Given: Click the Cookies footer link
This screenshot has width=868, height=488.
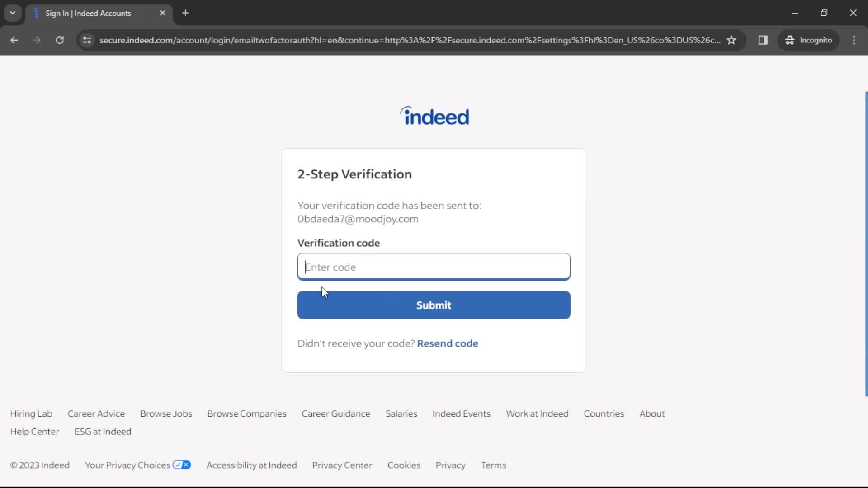Looking at the screenshot, I should (x=404, y=465).
